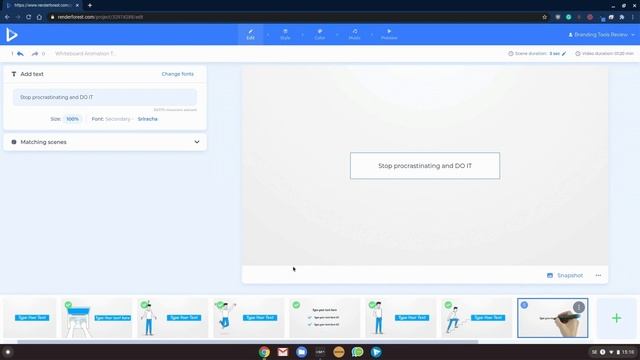Switch to the Style tab
640x360 pixels.
[x=285, y=34]
